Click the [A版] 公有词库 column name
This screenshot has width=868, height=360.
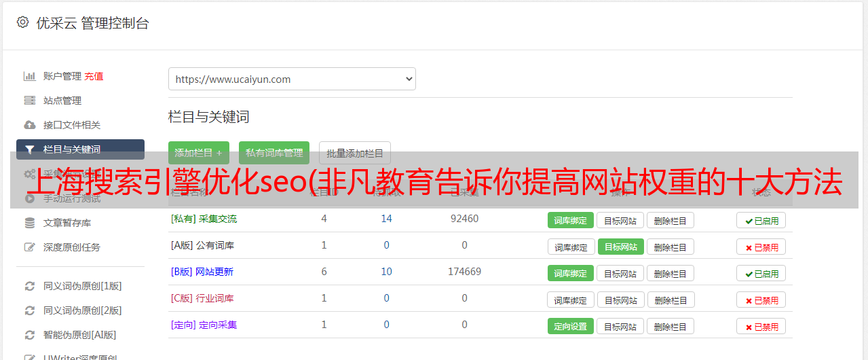202,245
